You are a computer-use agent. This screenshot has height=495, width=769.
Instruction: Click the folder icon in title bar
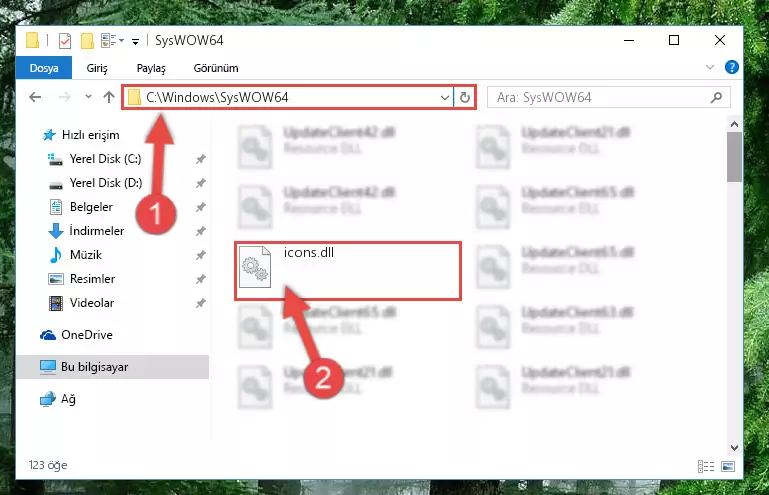point(32,40)
